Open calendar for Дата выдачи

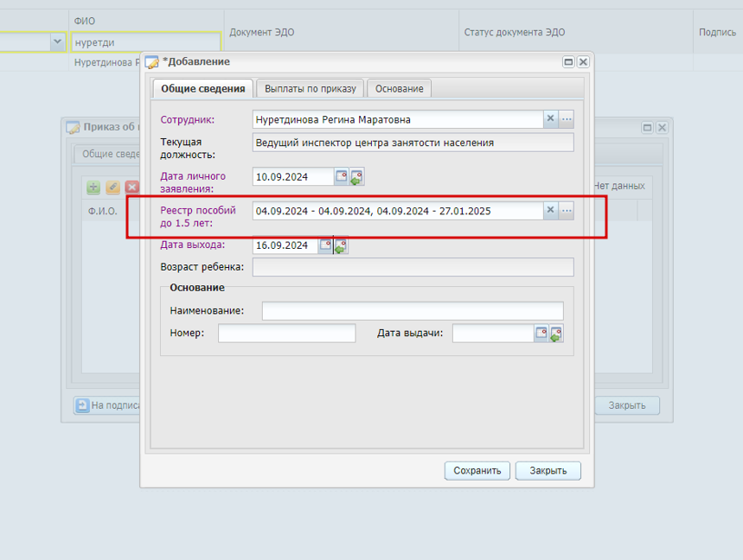click(541, 333)
